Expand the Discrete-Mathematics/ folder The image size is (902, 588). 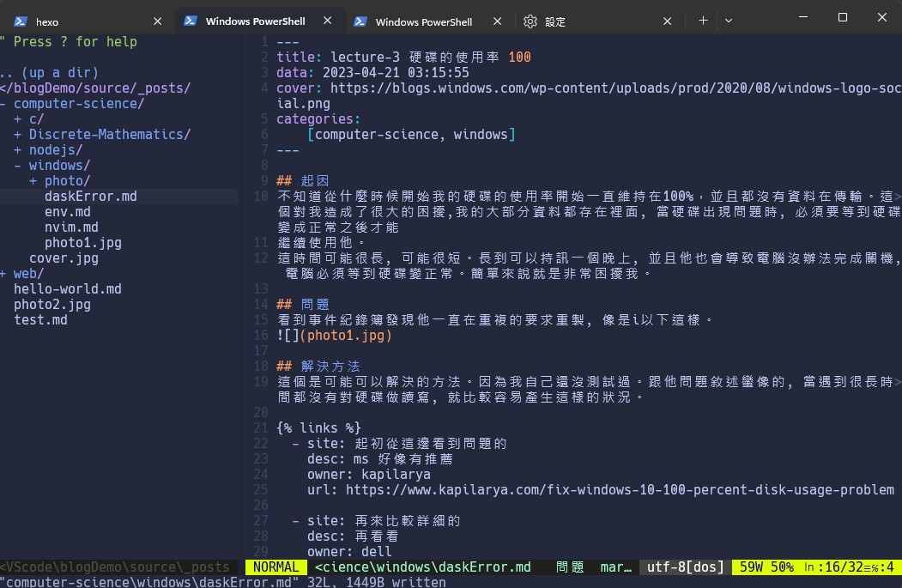pos(109,135)
